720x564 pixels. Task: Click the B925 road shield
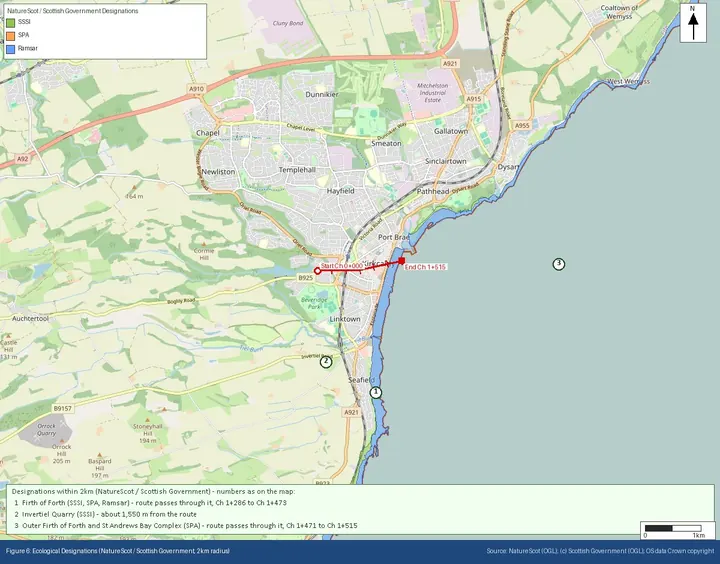pyautogui.click(x=305, y=278)
